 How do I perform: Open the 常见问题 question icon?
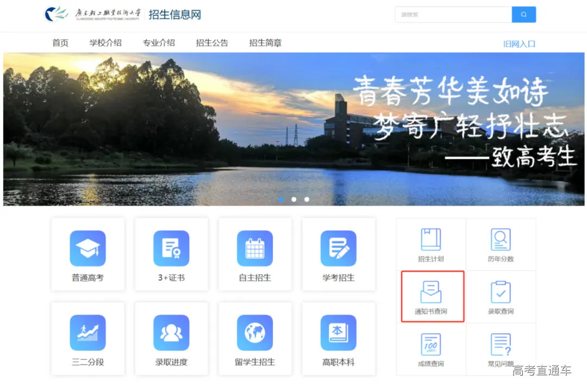click(x=501, y=344)
